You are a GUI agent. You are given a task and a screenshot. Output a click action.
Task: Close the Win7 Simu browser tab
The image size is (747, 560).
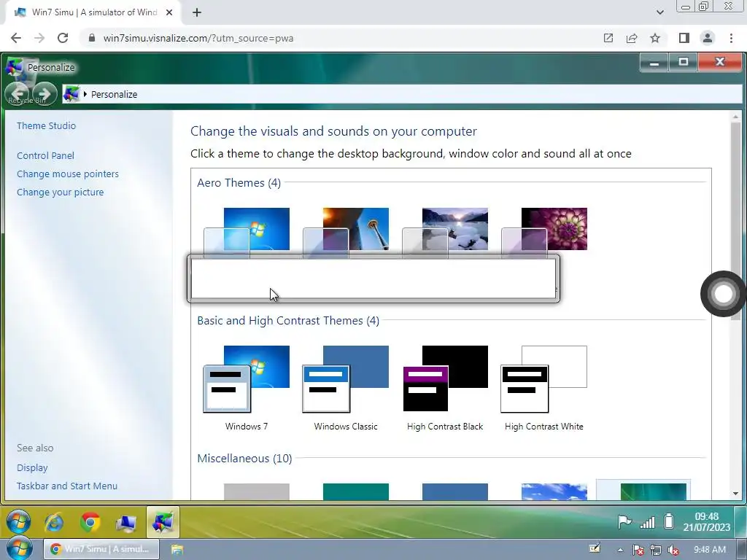[169, 12]
